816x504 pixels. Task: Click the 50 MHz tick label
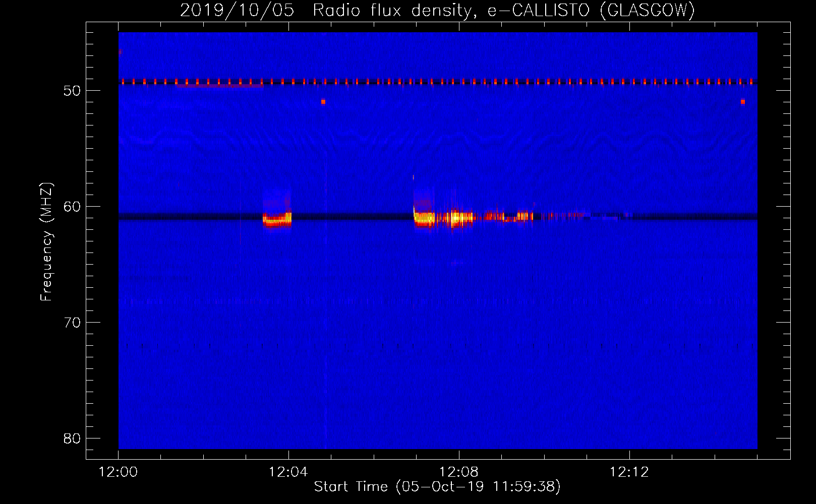[x=72, y=91]
